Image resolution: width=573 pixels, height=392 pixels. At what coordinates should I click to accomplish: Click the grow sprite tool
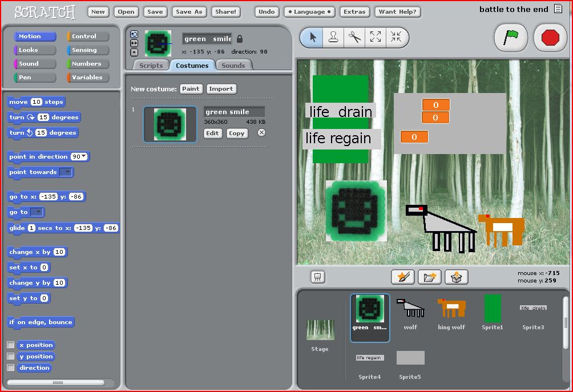376,38
